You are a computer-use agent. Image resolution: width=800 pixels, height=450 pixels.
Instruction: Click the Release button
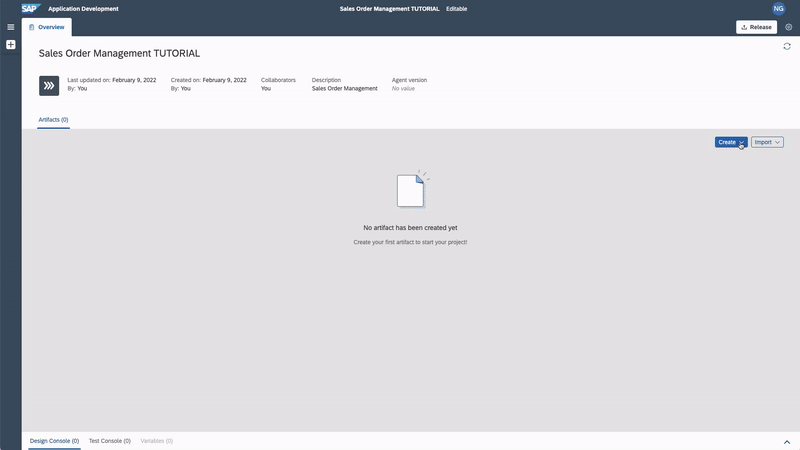coord(756,27)
